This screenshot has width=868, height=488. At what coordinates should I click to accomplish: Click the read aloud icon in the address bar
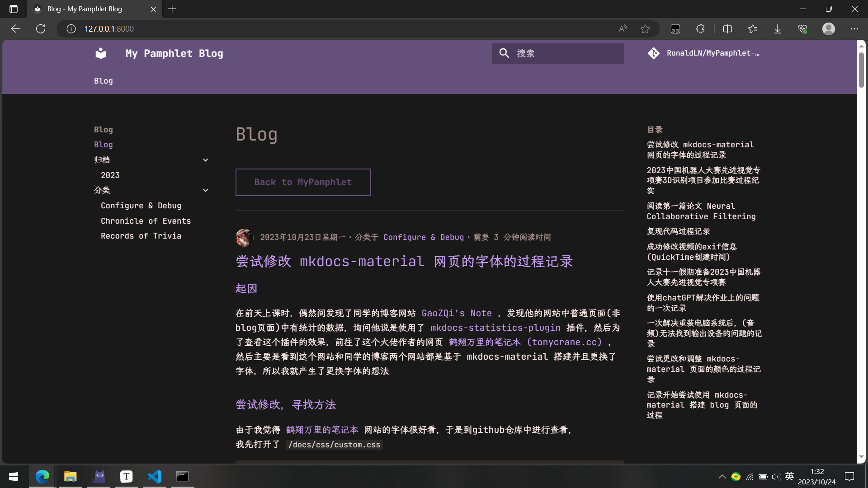point(623,29)
